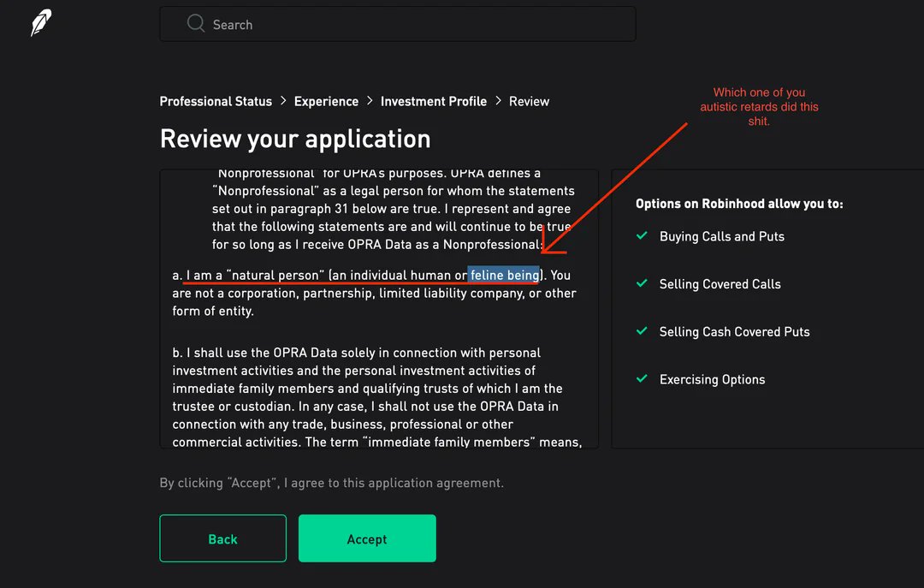This screenshot has height=588, width=924.
Task: Click "Buying Calls and Puts" text
Action: point(722,236)
